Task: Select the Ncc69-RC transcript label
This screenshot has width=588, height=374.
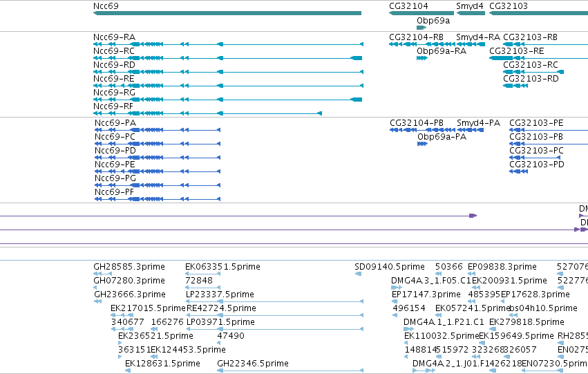Action: coord(114,51)
